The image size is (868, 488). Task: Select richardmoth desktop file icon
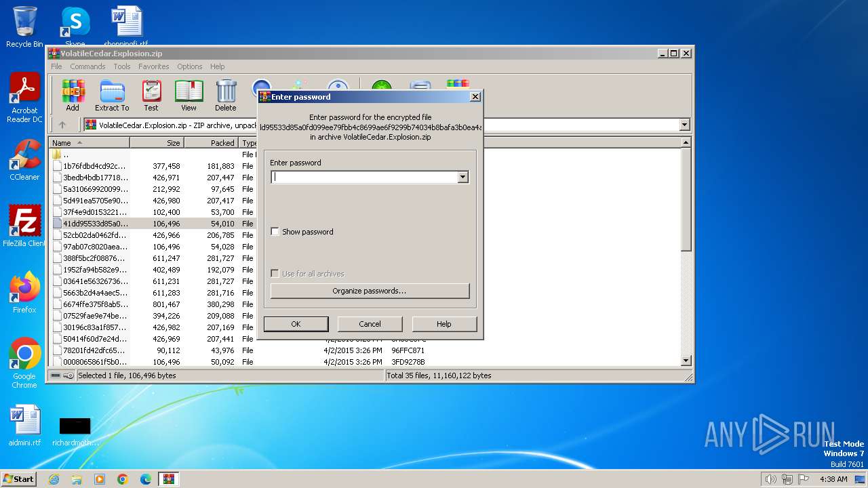75,431
